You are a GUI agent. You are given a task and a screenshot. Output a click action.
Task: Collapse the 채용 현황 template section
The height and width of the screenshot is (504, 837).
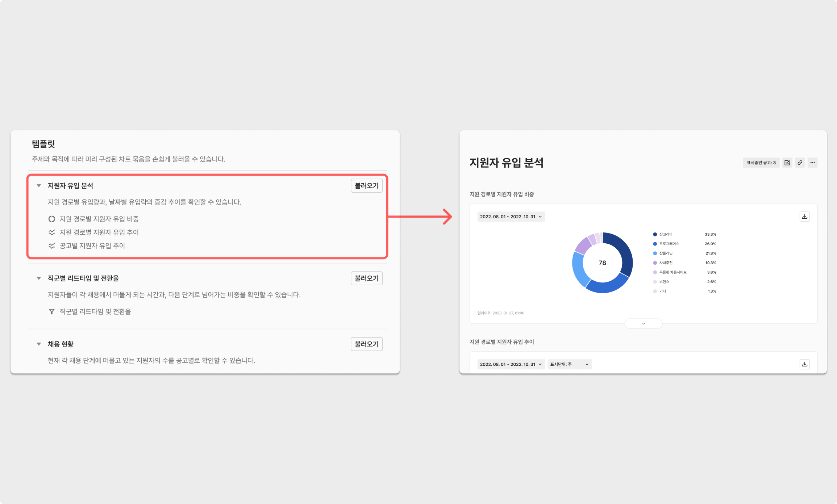(x=39, y=344)
